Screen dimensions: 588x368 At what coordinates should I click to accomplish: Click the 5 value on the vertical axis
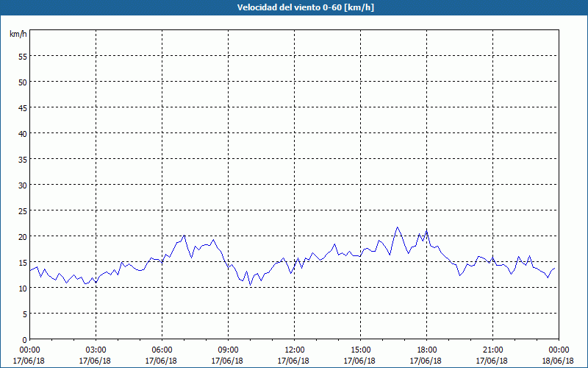tap(24, 314)
